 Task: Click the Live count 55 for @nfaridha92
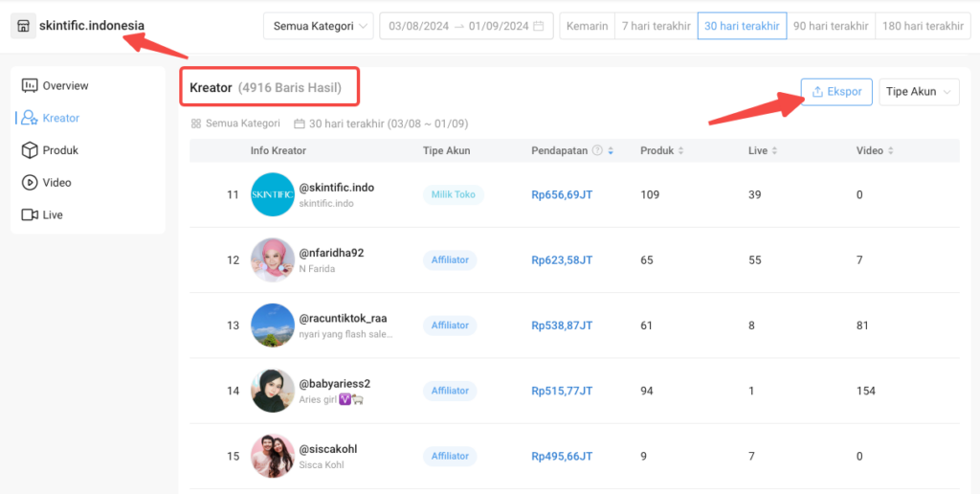click(x=755, y=260)
